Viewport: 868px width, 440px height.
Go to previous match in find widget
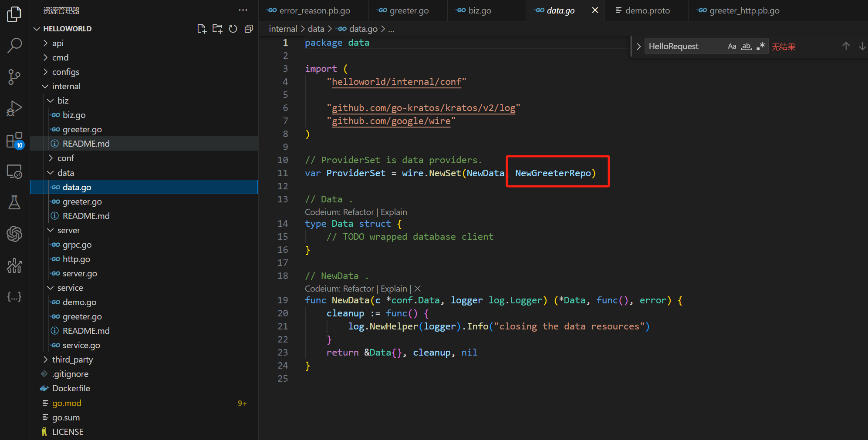[846, 46]
